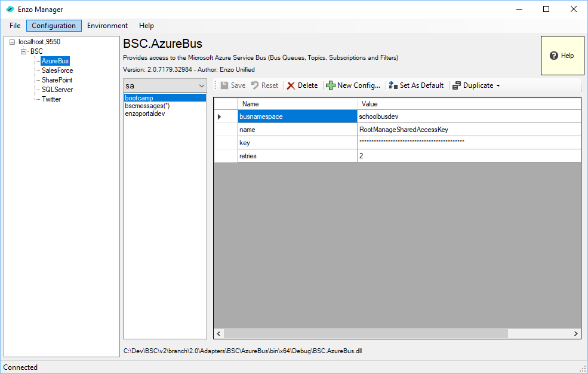Click the red Delete X icon
Image resolution: width=588 pixels, height=374 pixels.
(291, 86)
